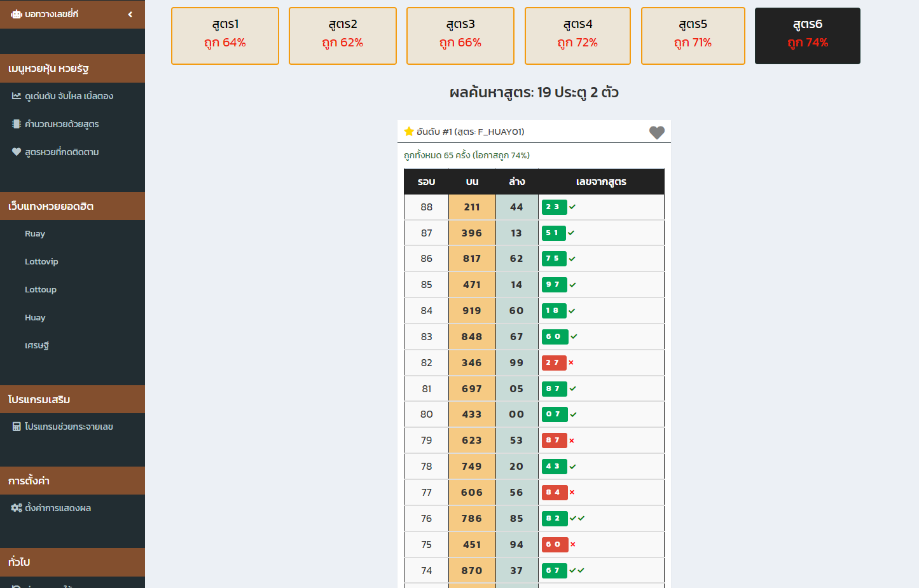The width and height of the screenshot is (919, 588).
Task: Click the calculator icon in sidebar
Action: coord(17,427)
